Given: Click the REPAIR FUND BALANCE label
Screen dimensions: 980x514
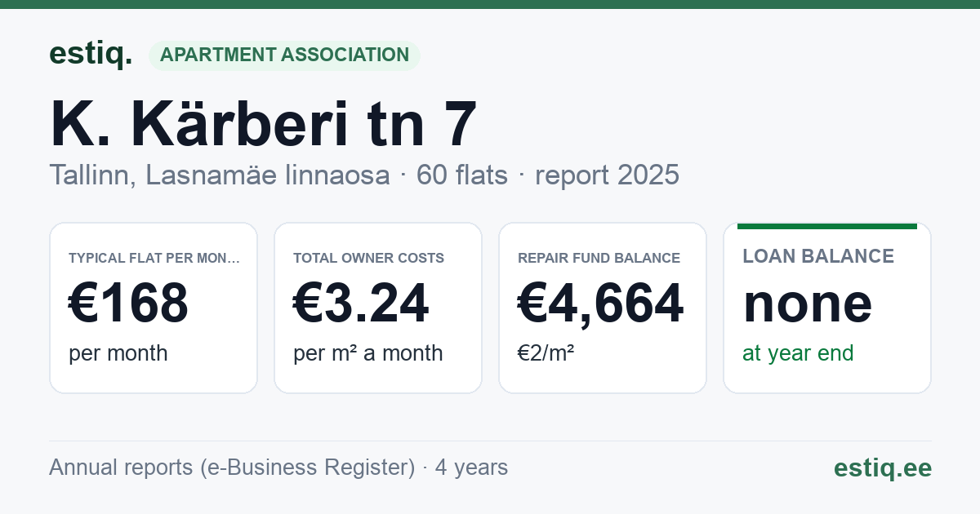Looking at the screenshot, I should pyautogui.click(x=599, y=258).
